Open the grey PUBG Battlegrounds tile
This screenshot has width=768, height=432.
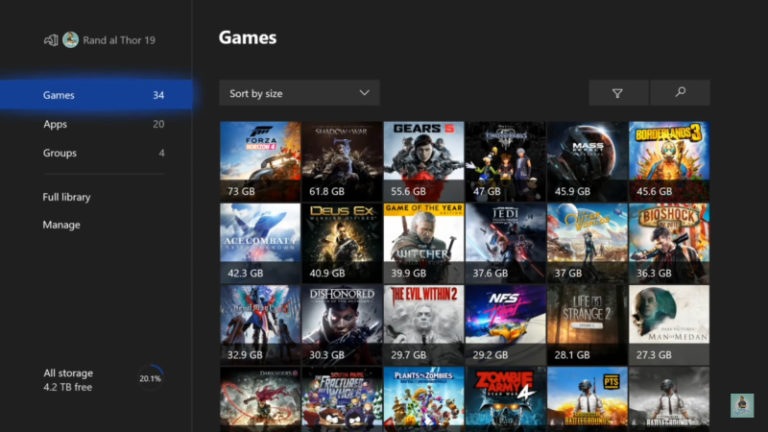(x=669, y=399)
